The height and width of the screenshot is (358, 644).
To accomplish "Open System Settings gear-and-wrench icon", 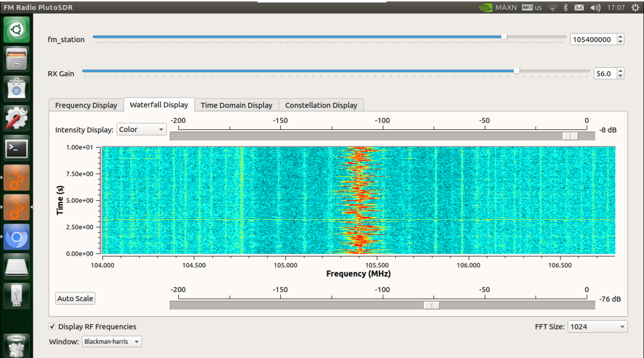I will 17,118.
